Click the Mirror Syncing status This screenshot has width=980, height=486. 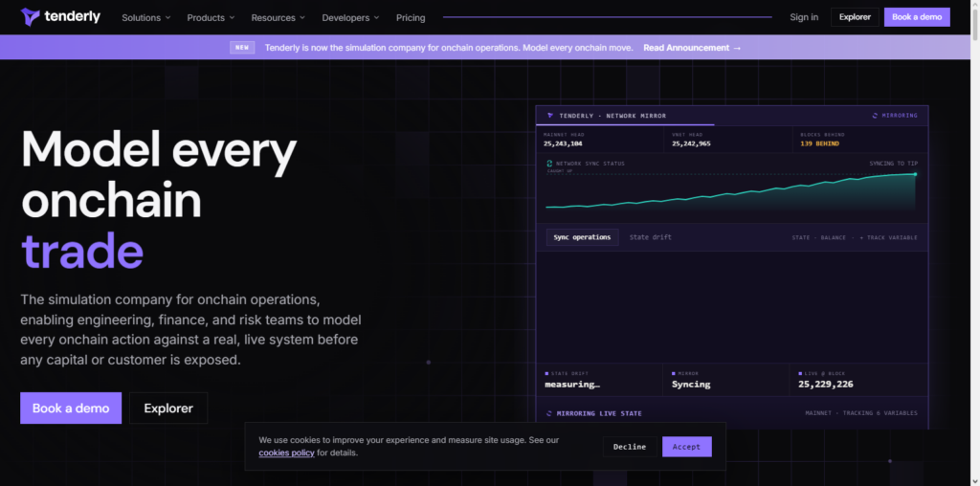[x=691, y=385]
